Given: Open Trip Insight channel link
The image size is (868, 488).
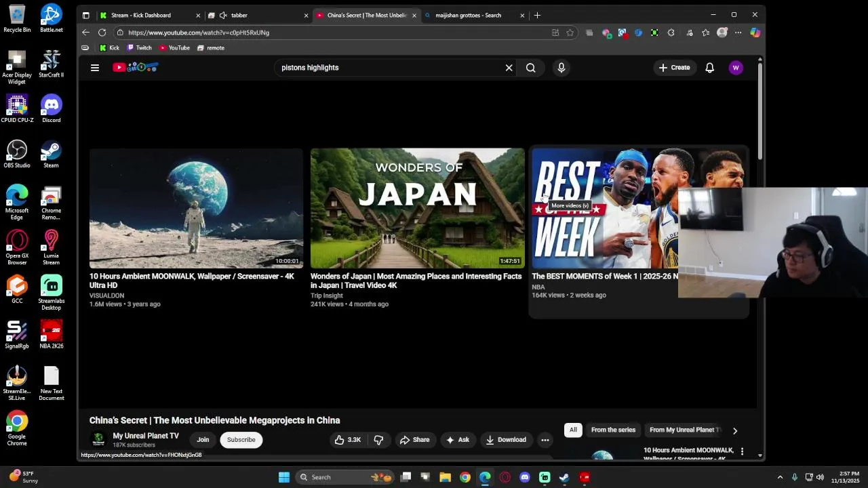Looking at the screenshot, I should 327,296.
